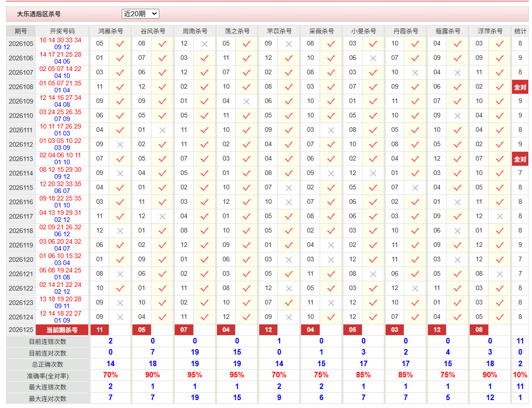Click the red check under 鸿雁杀号 in row 2026105

(120, 44)
